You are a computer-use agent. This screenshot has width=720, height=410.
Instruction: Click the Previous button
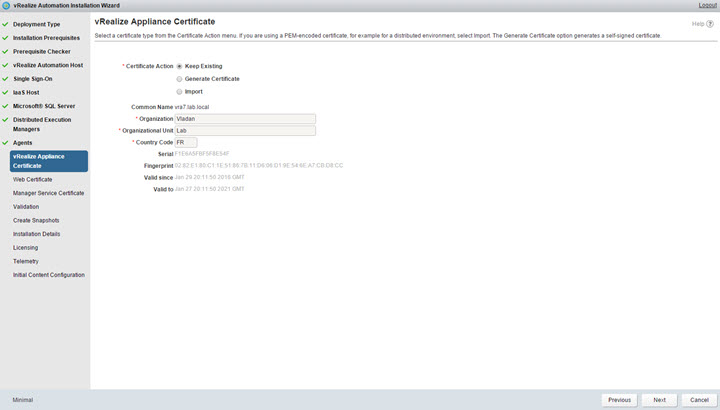(x=619, y=400)
